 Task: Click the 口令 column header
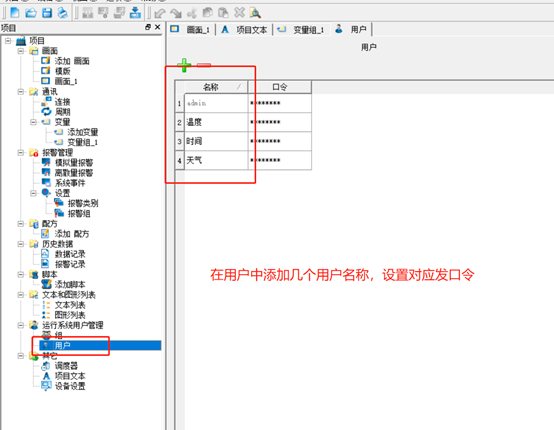tap(280, 87)
